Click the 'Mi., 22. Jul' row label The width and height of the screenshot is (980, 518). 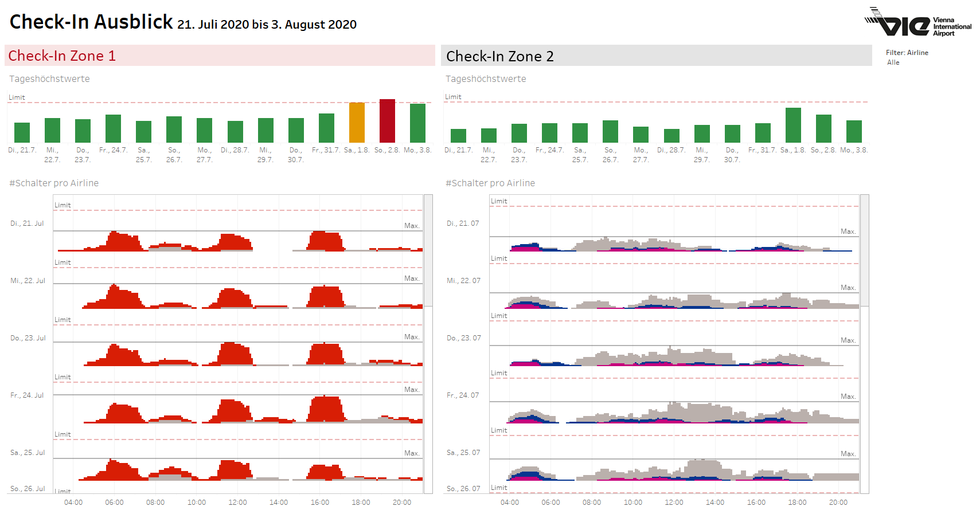28,281
